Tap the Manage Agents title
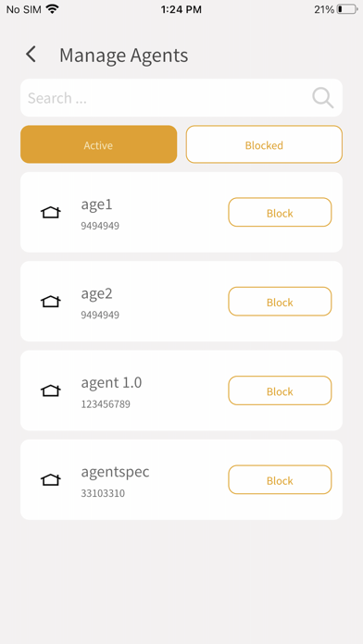The image size is (363, 644). (124, 55)
